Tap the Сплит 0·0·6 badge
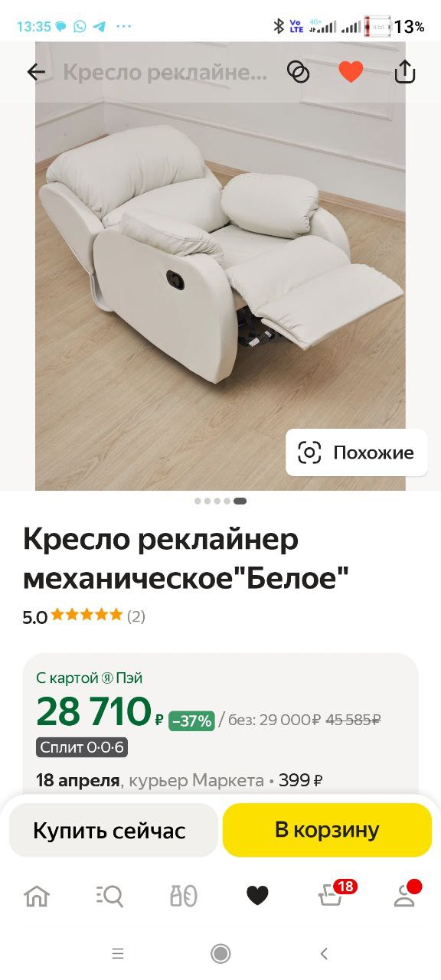 pyautogui.click(x=82, y=747)
